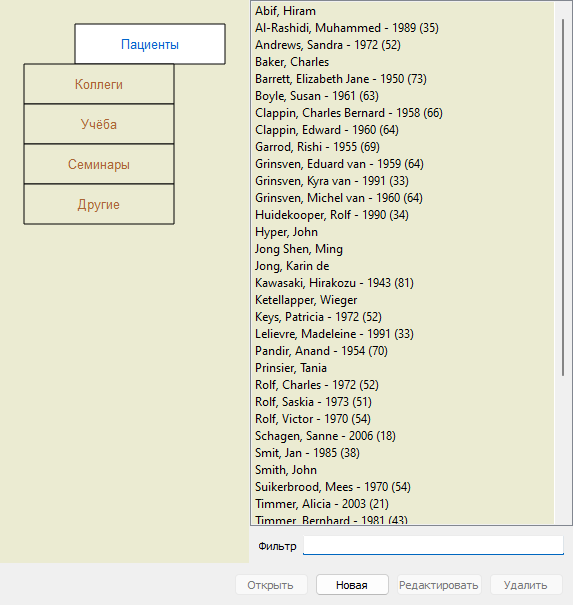Click the Открыть button

[271, 585]
